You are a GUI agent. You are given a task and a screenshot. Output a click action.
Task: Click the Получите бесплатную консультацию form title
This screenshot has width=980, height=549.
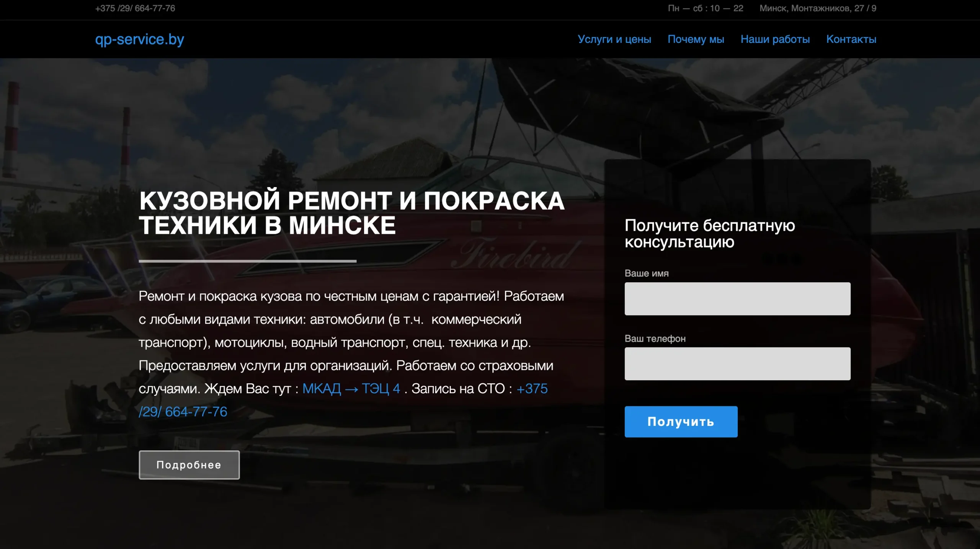point(709,233)
